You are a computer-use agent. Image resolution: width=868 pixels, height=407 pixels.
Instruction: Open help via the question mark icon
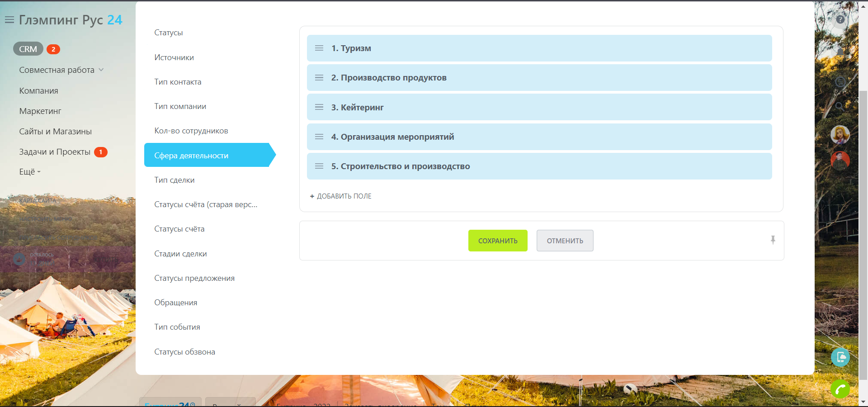click(840, 19)
